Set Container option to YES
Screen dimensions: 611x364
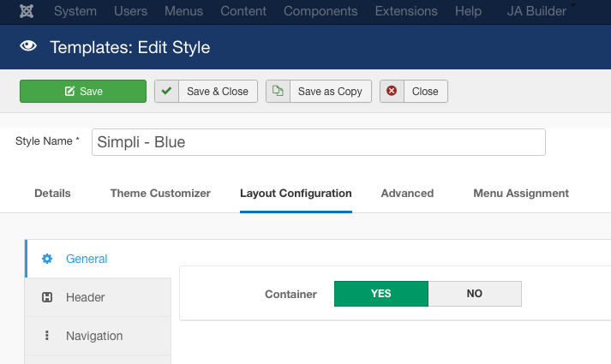click(380, 294)
